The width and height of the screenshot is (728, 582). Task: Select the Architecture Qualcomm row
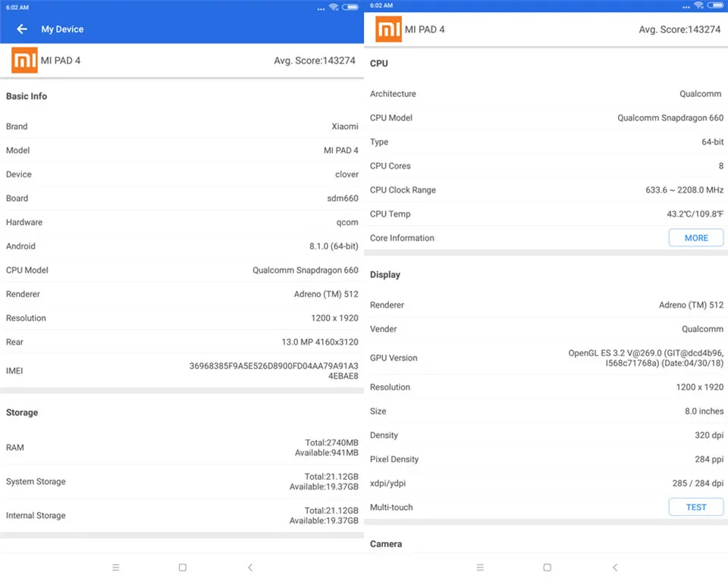pos(546,94)
